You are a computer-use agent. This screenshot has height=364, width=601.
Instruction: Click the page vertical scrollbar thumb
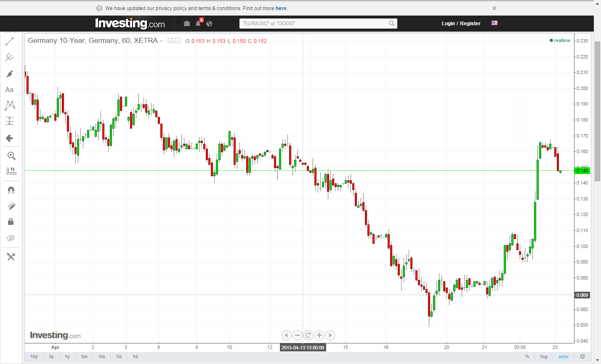[597, 111]
